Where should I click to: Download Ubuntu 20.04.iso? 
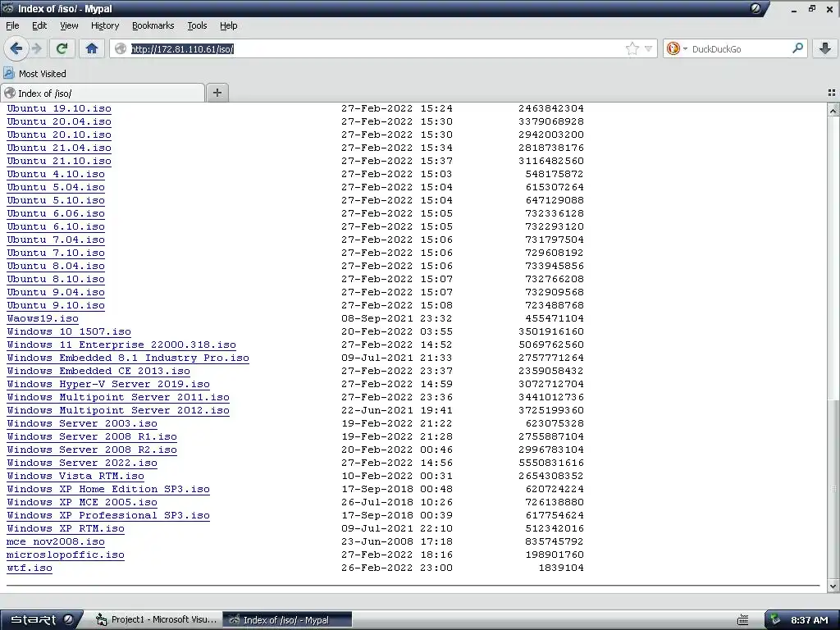coord(59,121)
